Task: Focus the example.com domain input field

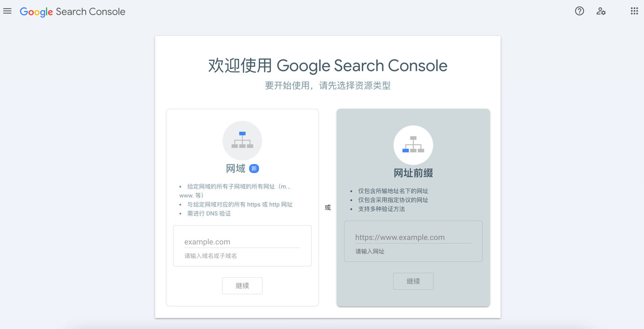Action: (x=242, y=242)
